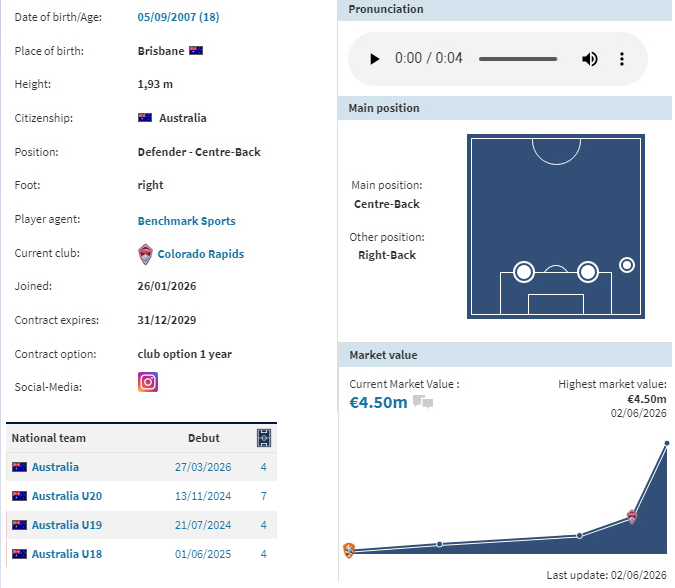Click the Colorado Rapids marker on value chart

tap(632, 517)
